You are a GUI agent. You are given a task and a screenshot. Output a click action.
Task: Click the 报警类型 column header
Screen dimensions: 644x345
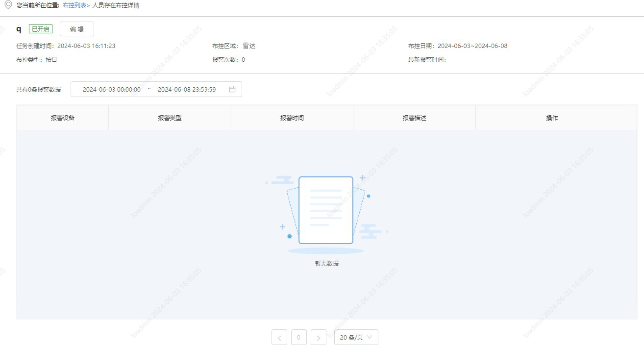point(170,118)
